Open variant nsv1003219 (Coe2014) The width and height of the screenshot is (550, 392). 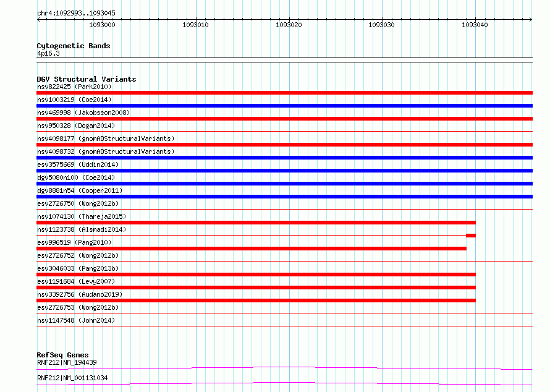point(74,100)
